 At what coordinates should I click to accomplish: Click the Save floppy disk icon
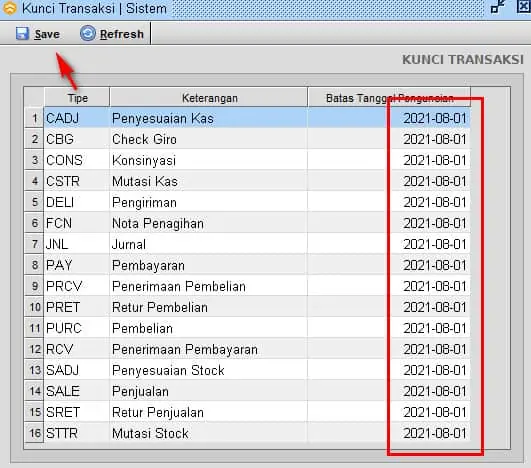click(22, 34)
